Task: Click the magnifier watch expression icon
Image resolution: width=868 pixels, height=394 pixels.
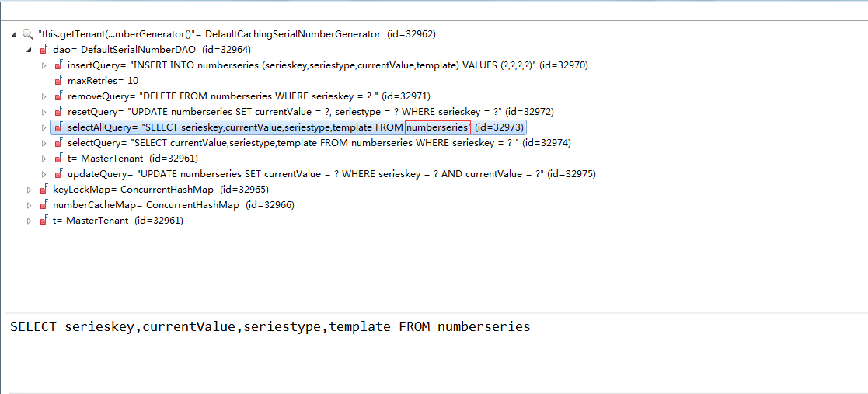Action: click(x=28, y=34)
